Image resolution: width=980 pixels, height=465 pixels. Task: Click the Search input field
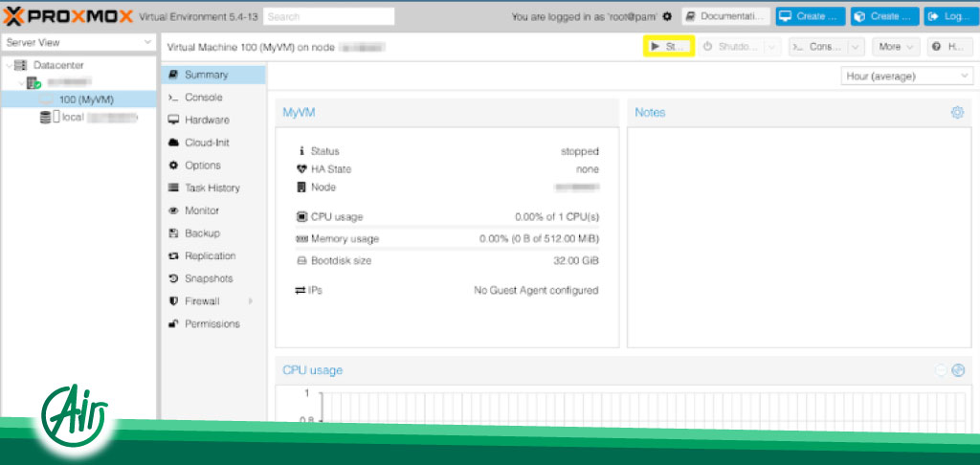329,17
